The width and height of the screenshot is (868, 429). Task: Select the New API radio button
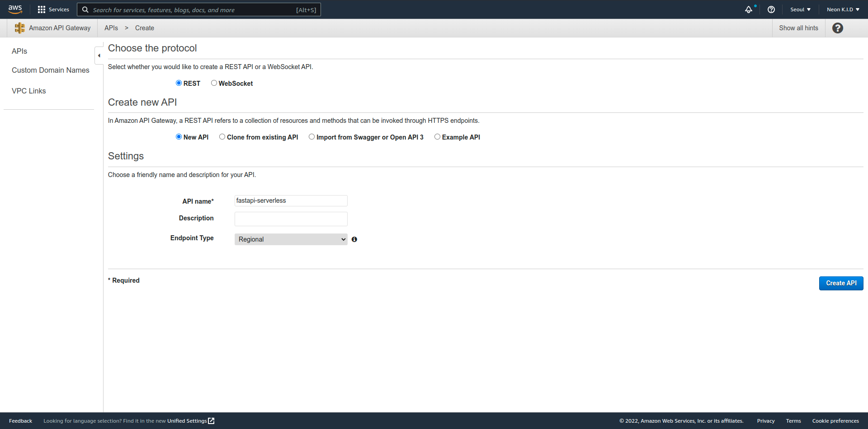[x=179, y=137]
